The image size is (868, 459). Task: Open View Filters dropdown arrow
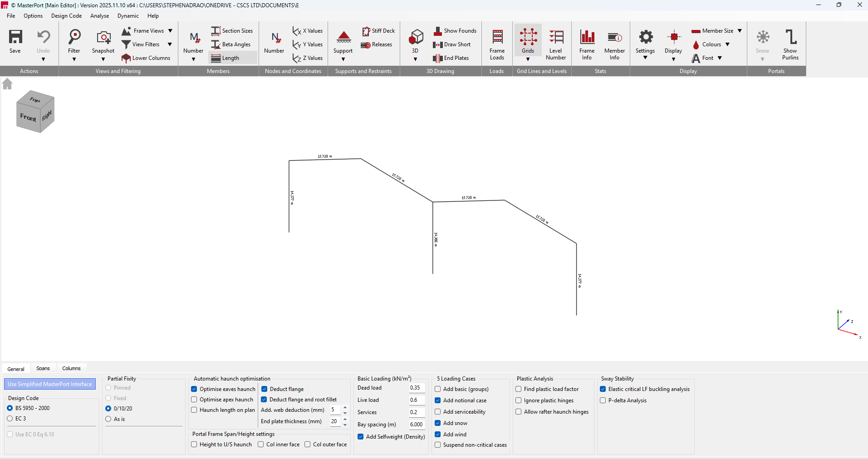[170, 44]
